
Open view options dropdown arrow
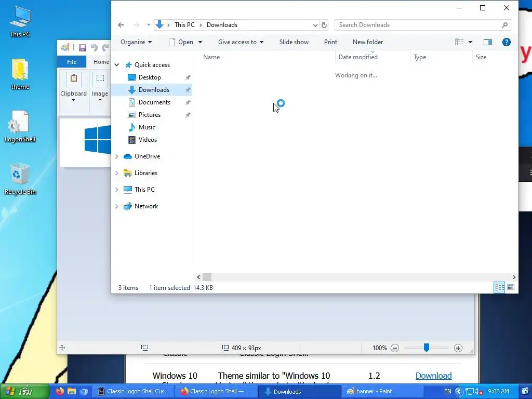470,42
